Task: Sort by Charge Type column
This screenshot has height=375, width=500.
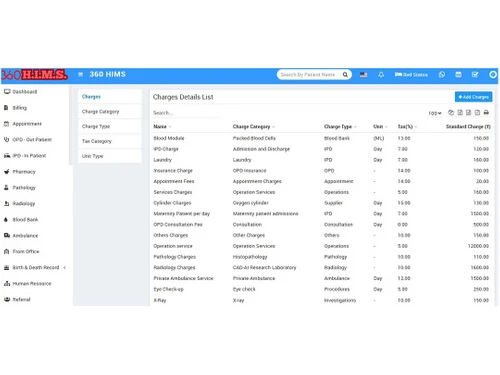Action: 340,127
